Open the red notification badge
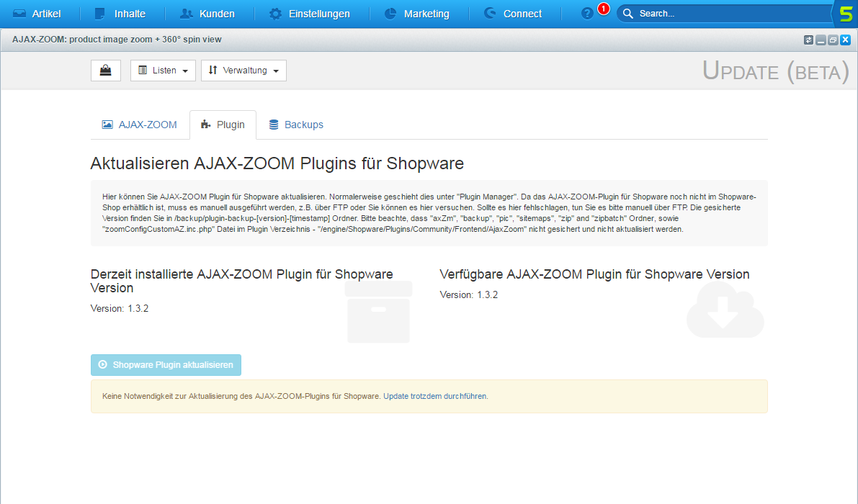Viewport: 858px width, 504px height. click(x=604, y=9)
